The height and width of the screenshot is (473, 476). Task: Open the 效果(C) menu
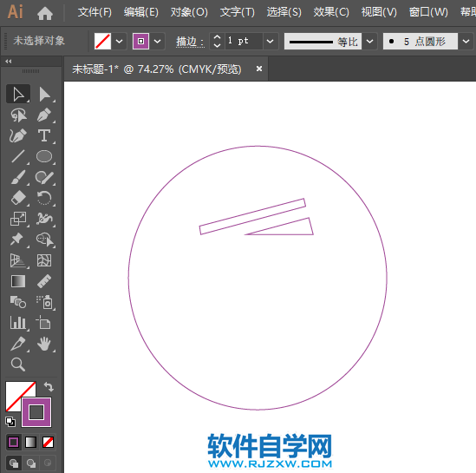coord(331,12)
